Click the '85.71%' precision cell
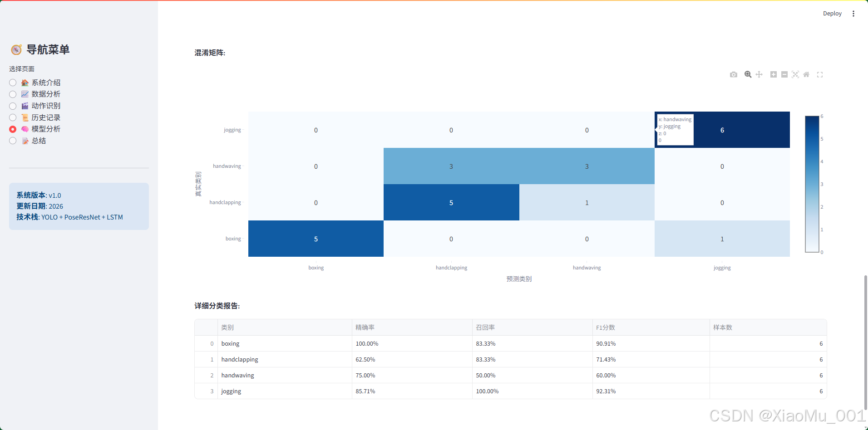The image size is (868, 430). point(412,391)
